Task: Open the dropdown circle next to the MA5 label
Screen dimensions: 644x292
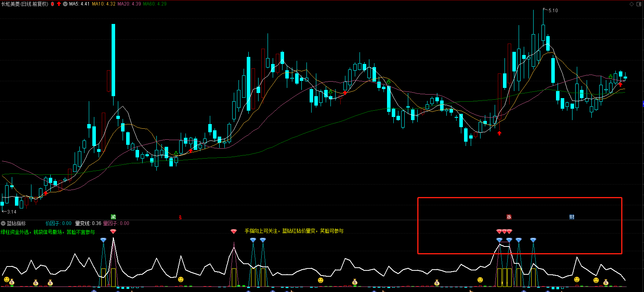Action: click(x=65, y=4)
